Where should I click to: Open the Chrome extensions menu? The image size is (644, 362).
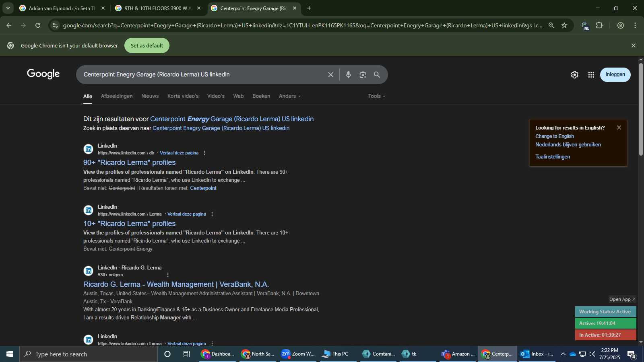click(x=599, y=25)
